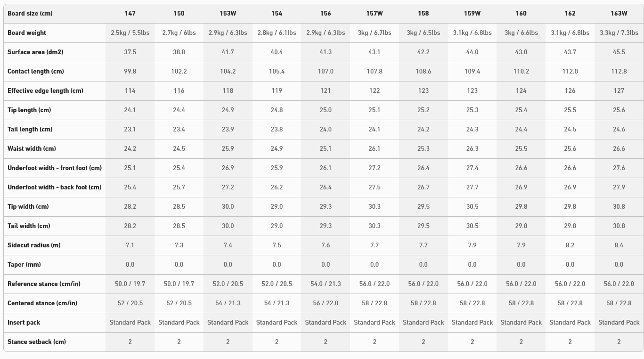The width and height of the screenshot is (644, 359).
Task: Select the 163W board size column header
Action: point(619,13)
